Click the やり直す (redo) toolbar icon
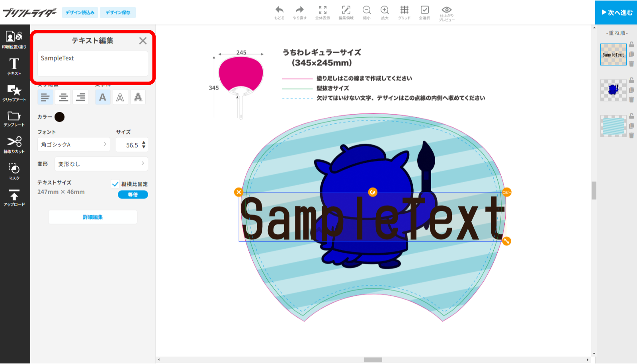Image resolution: width=637 pixels, height=364 pixels. (300, 12)
